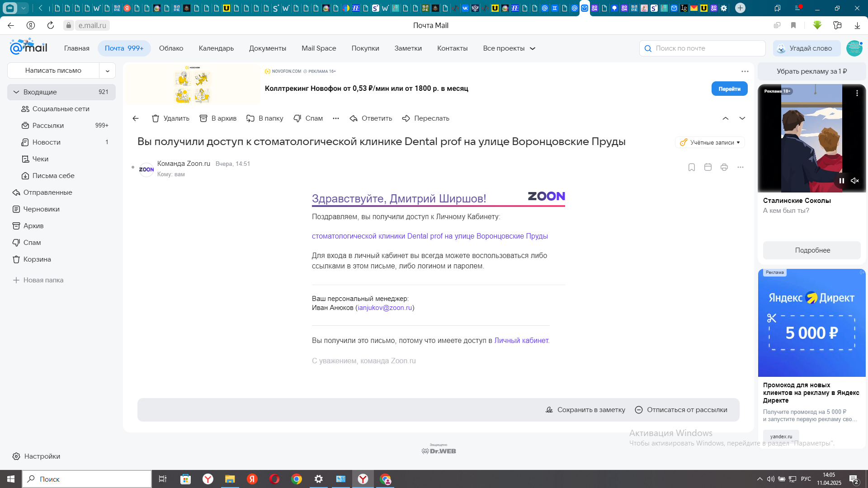
Task: Open Mail Space tab
Action: click(319, 48)
